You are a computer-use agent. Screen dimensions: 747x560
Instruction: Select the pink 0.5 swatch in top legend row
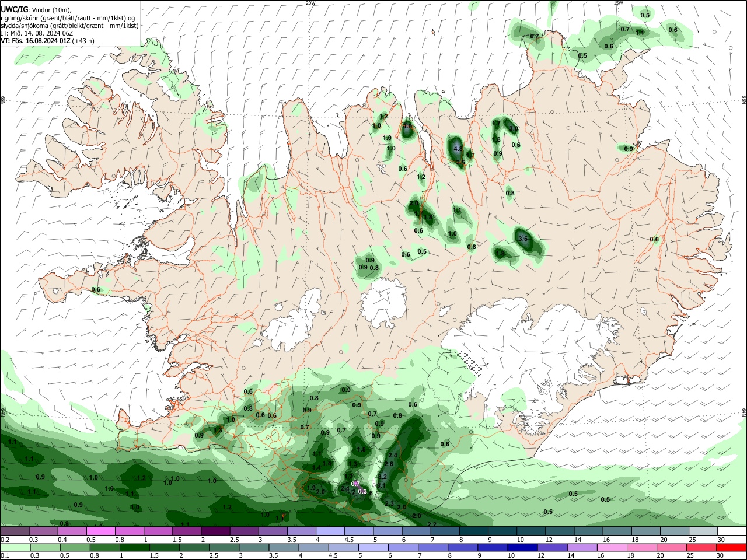[100, 531]
